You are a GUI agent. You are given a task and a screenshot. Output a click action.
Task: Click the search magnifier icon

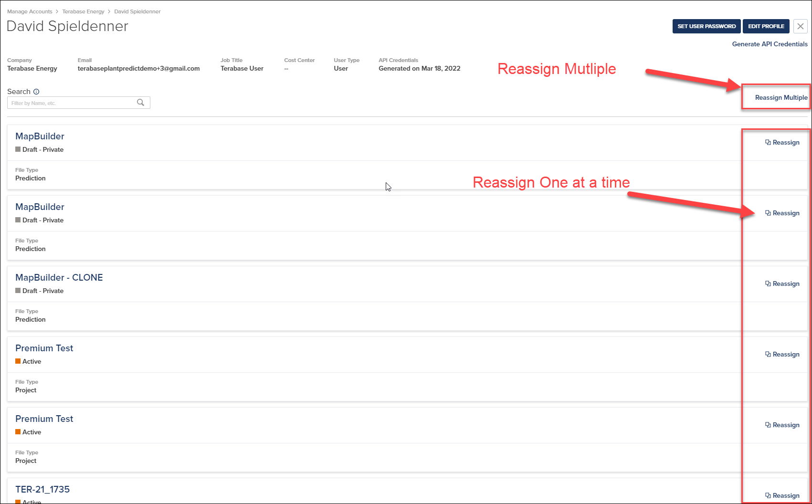[x=141, y=102]
